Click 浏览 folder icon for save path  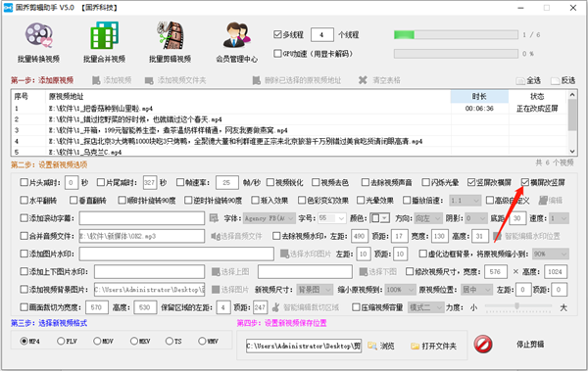[x=372, y=346]
